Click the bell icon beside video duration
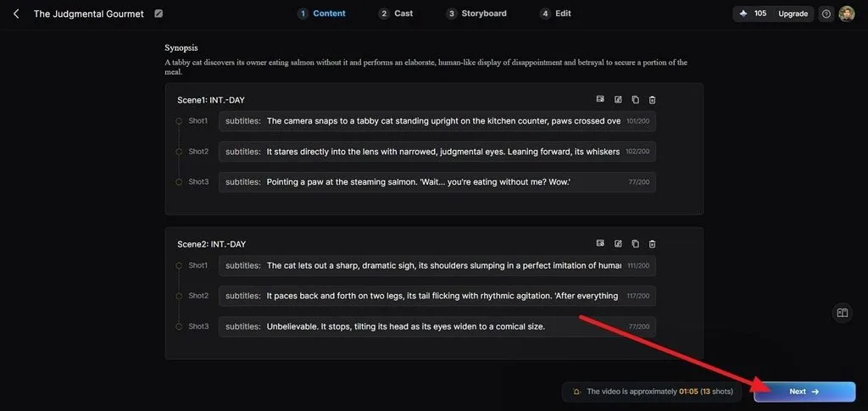Viewport: 868px width, 411px height. (576, 392)
